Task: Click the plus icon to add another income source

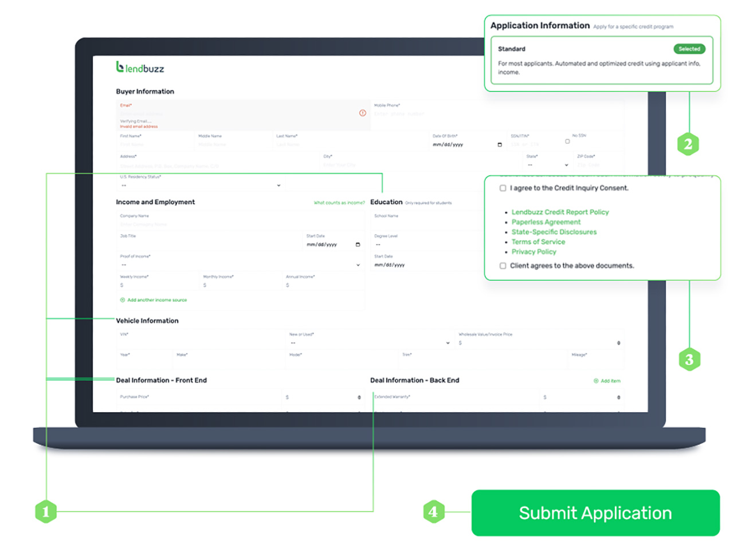Action: click(x=122, y=300)
